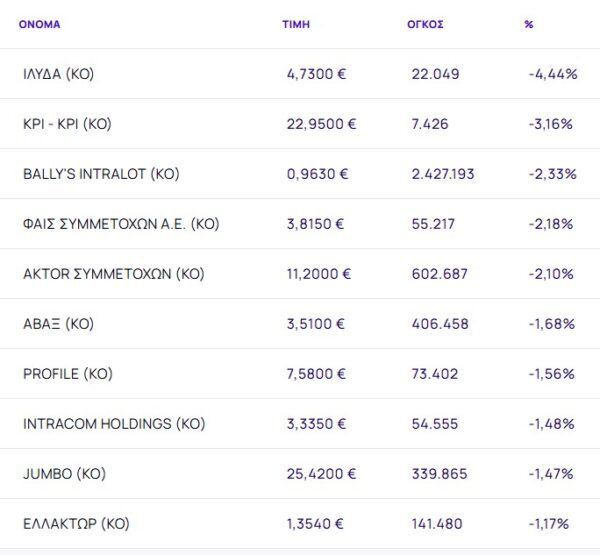Select the ΑΒΑΞ (ΚΟ) stock

[x=58, y=324]
